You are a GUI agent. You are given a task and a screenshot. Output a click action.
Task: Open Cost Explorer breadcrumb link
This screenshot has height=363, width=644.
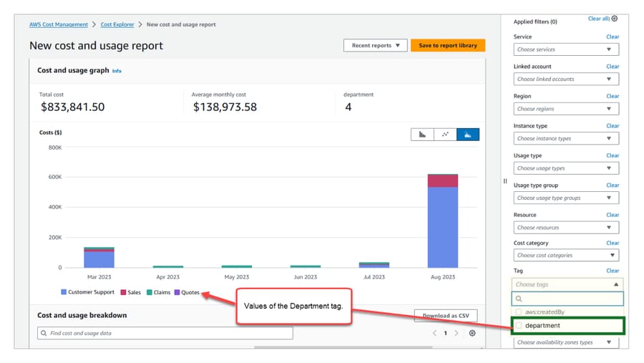pyautogui.click(x=117, y=24)
